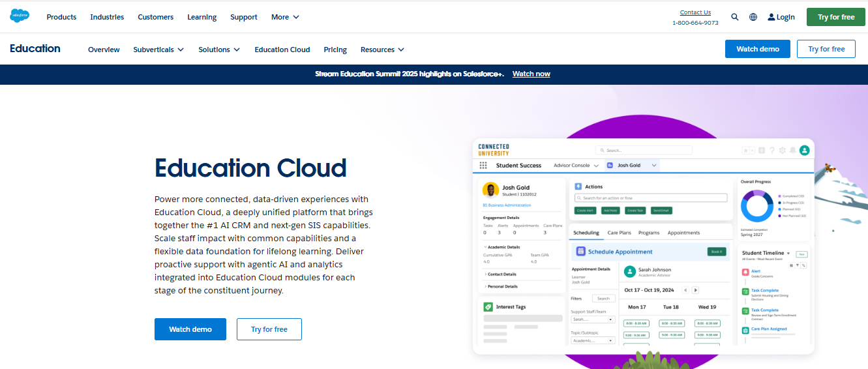Open the notifications bell icon
Image resolution: width=868 pixels, height=369 pixels.
(792, 150)
